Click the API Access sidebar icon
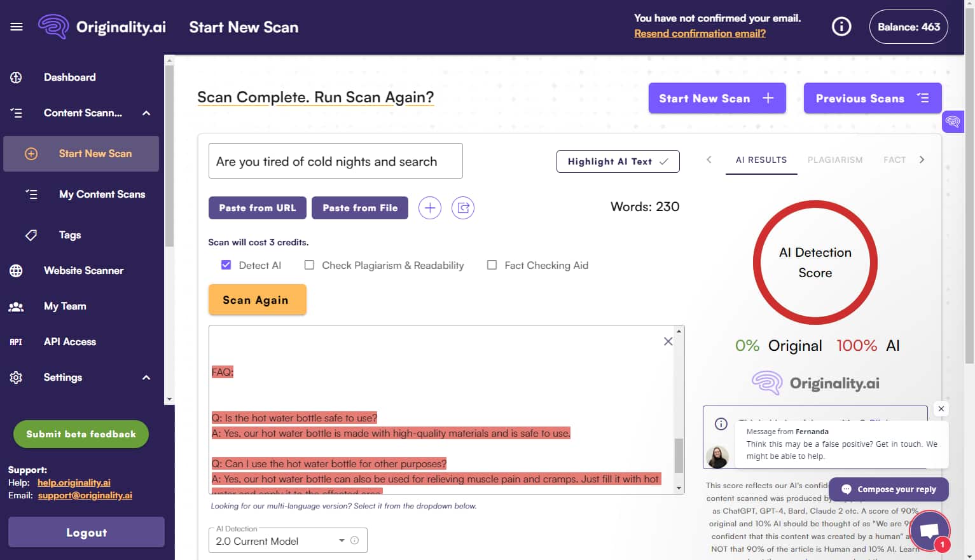The image size is (975, 560). tap(16, 341)
